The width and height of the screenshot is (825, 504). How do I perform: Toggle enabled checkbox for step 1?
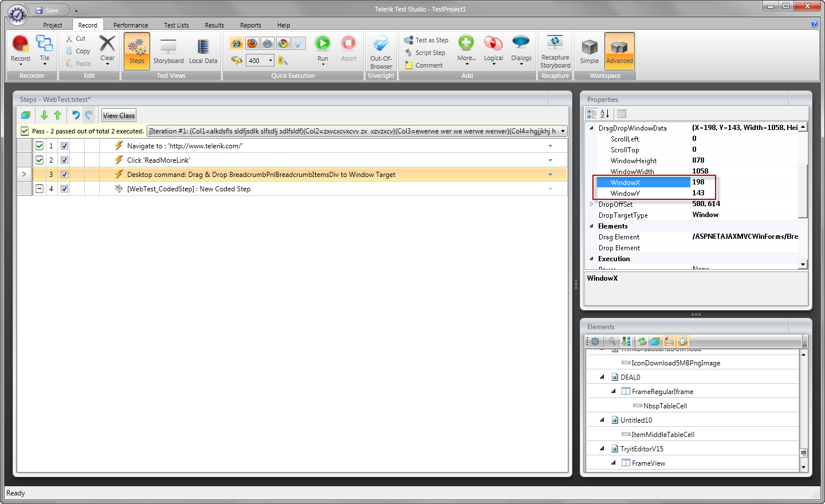[x=64, y=146]
